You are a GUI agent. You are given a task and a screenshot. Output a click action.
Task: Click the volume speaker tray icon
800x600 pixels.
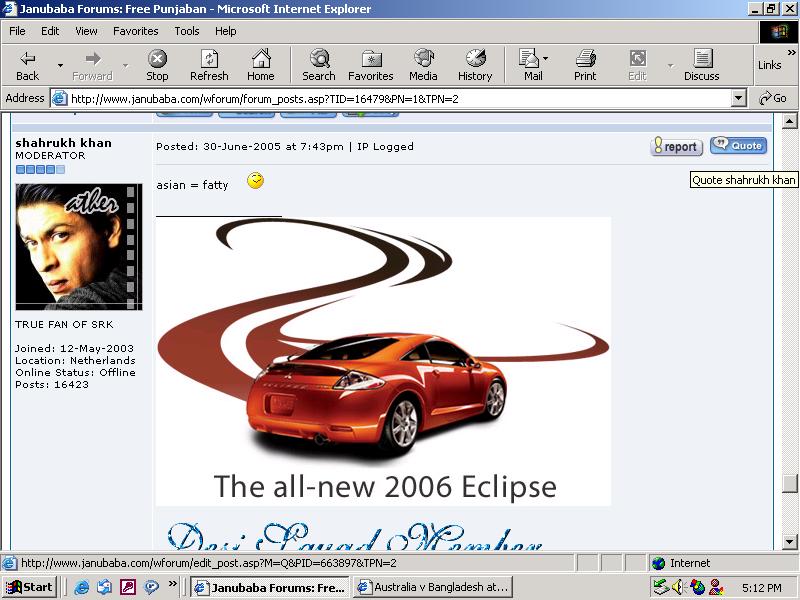pos(678,587)
